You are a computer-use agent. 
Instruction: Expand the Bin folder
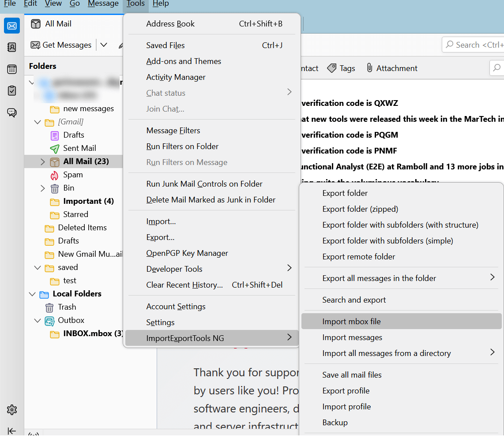[x=42, y=188]
